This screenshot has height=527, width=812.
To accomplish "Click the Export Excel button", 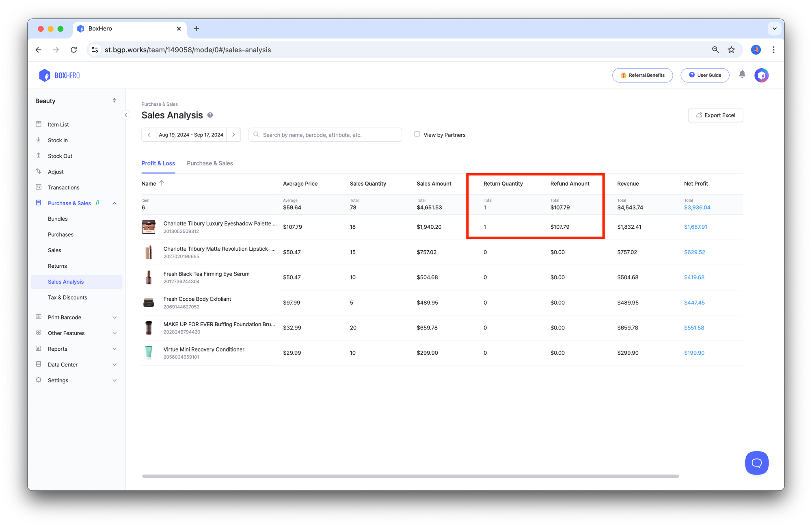I will click(x=715, y=115).
